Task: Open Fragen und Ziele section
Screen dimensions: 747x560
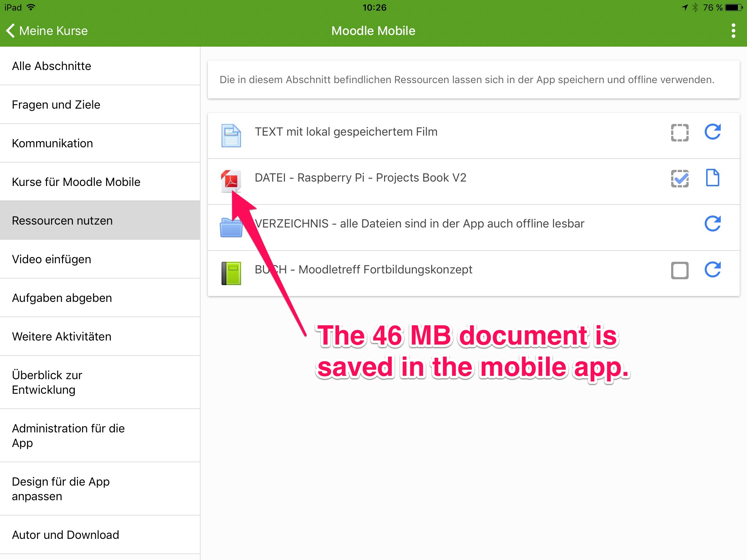Action: 100,105
